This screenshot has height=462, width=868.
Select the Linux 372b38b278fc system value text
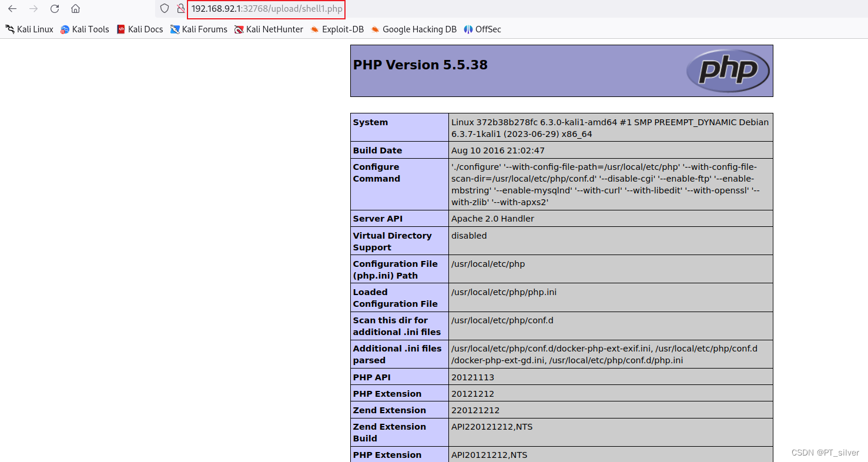(x=610, y=128)
